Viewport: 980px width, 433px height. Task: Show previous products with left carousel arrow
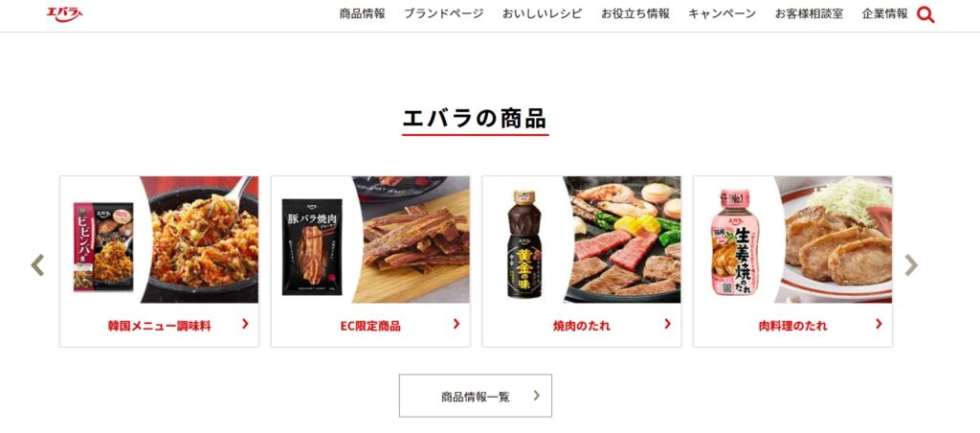(37, 264)
